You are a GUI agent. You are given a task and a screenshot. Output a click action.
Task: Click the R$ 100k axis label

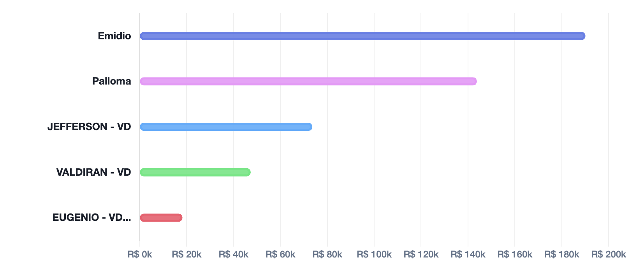(x=374, y=255)
